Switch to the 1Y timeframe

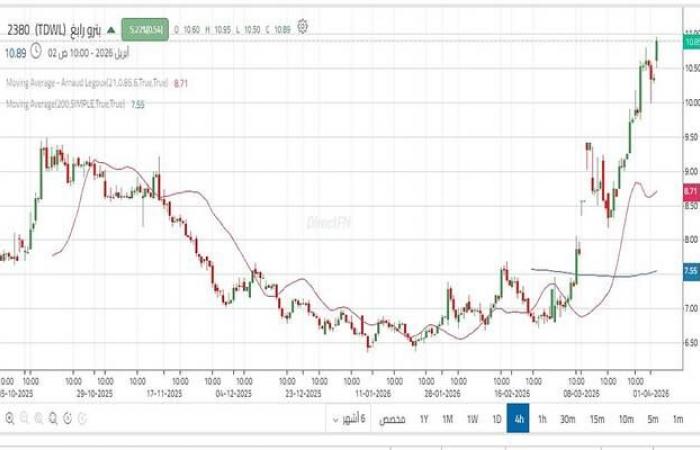point(424,418)
